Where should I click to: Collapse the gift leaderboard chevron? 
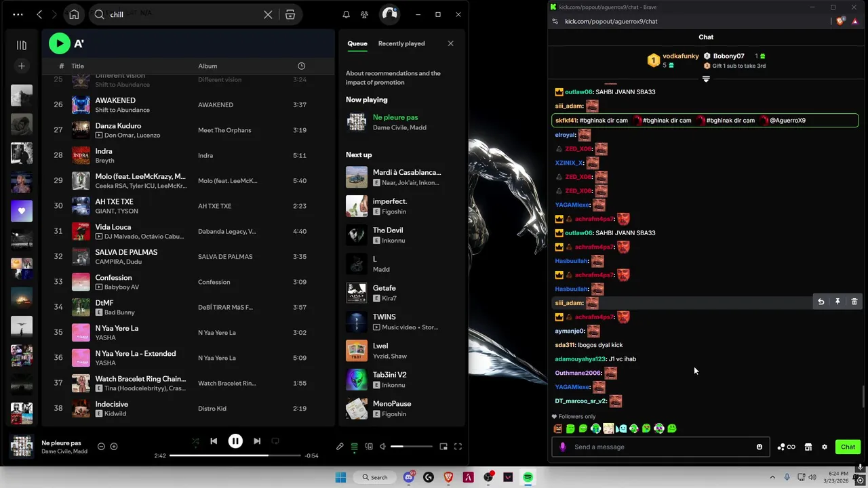pos(706,79)
